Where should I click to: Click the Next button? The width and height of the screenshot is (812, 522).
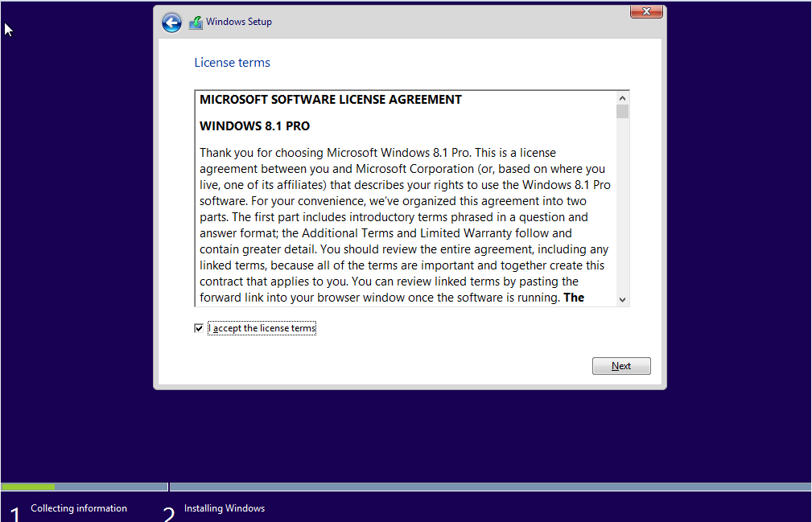pyautogui.click(x=621, y=366)
